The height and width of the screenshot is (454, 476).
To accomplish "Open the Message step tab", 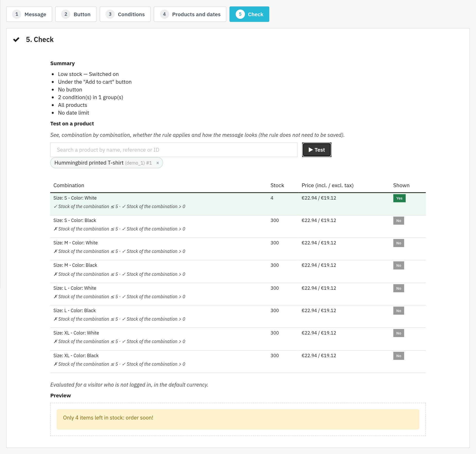I will click(x=29, y=14).
